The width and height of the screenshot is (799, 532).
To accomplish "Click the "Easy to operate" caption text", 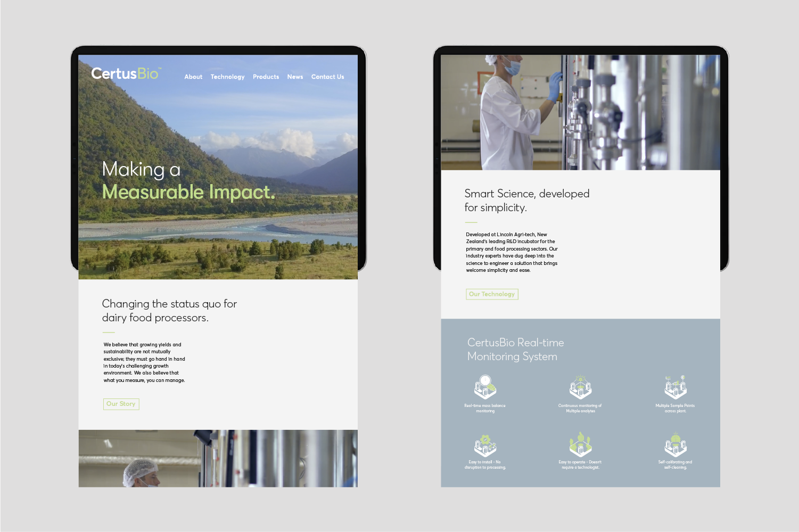I will click(580, 464).
